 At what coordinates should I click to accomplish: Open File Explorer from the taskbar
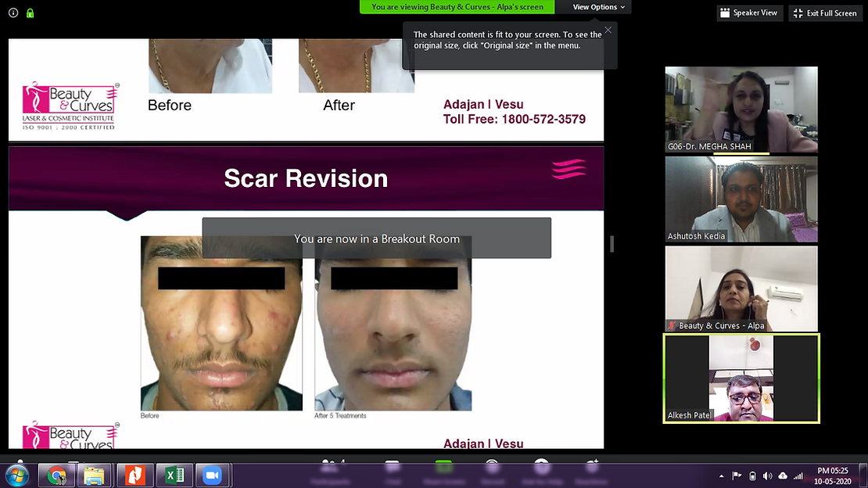[x=95, y=475]
